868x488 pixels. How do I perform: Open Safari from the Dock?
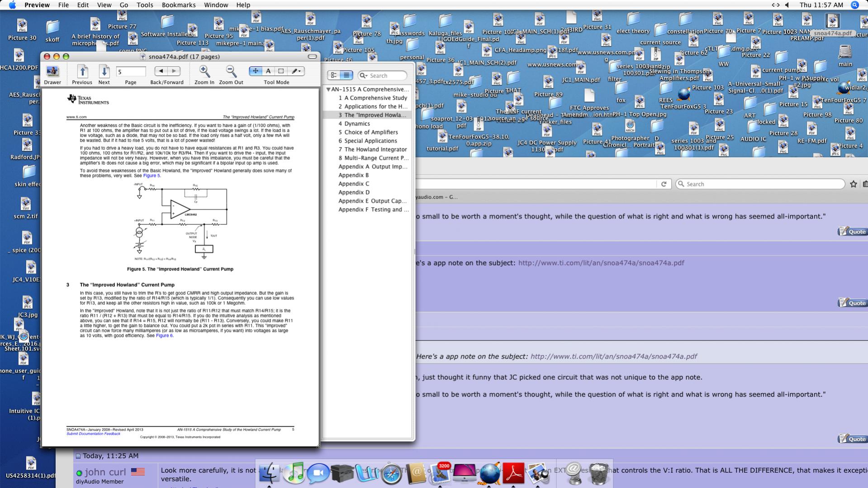(391, 474)
